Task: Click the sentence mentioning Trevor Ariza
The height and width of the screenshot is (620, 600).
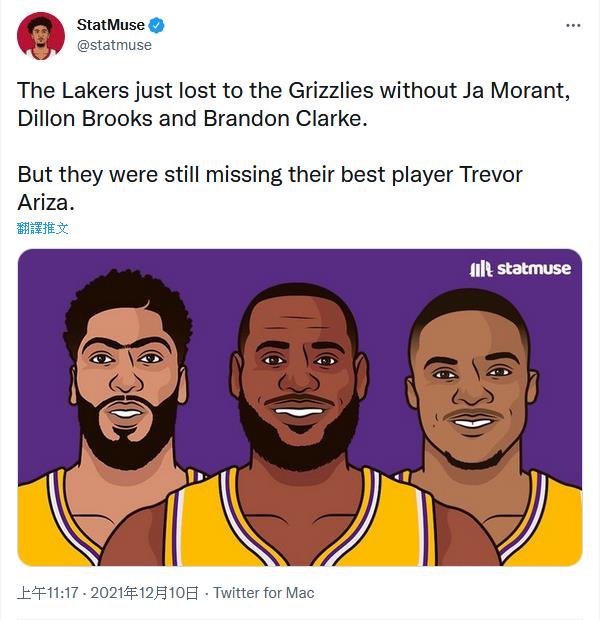Action: coord(270,188)
